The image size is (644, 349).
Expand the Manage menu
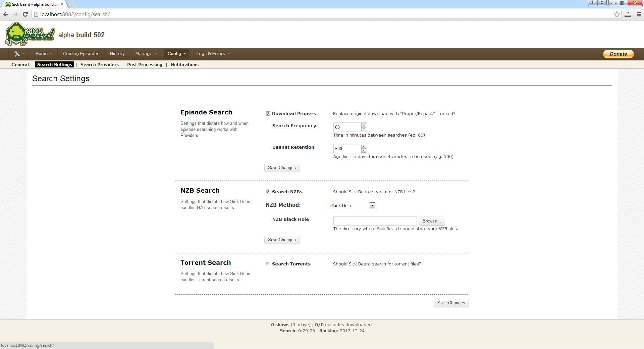tap(146, 54)
